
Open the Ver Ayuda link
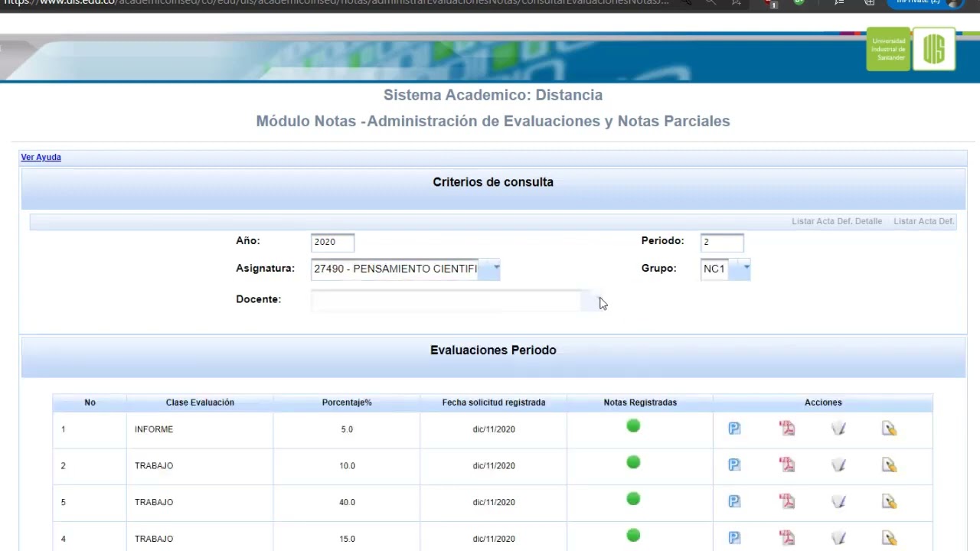tap(41, 157)
